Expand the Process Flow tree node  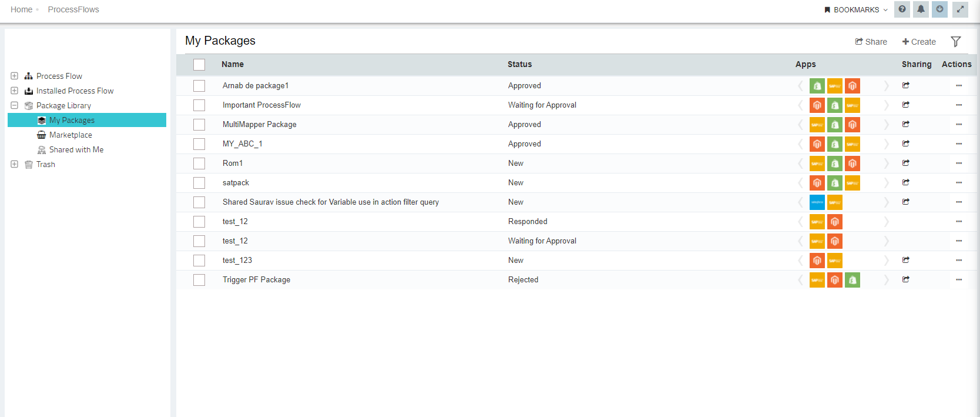click(15, 76)
